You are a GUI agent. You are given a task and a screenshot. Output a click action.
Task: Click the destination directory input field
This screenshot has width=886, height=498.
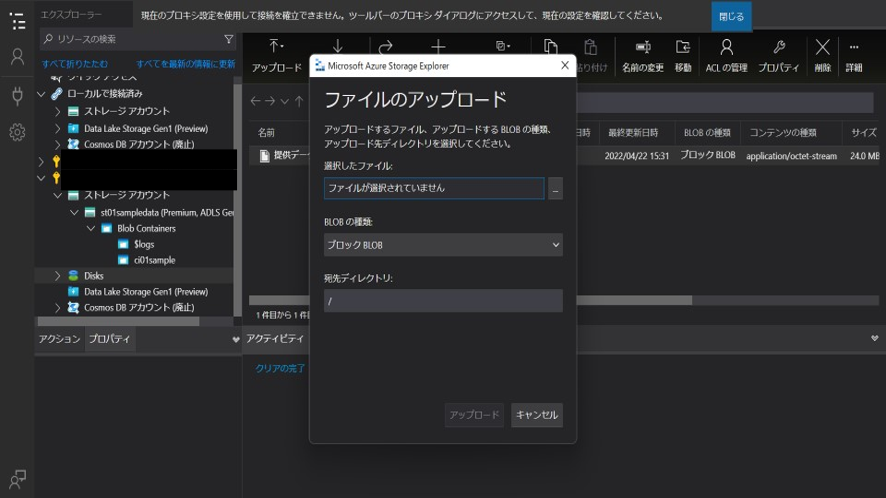tap(443, 301)
